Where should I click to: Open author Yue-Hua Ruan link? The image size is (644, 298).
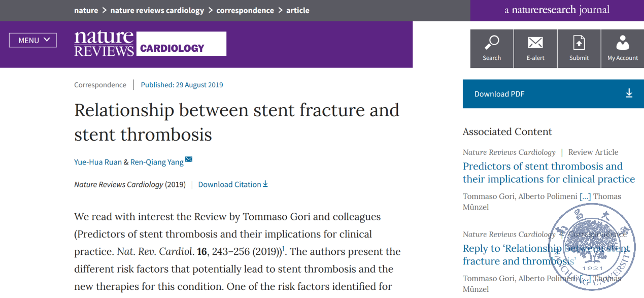(98, 162)
